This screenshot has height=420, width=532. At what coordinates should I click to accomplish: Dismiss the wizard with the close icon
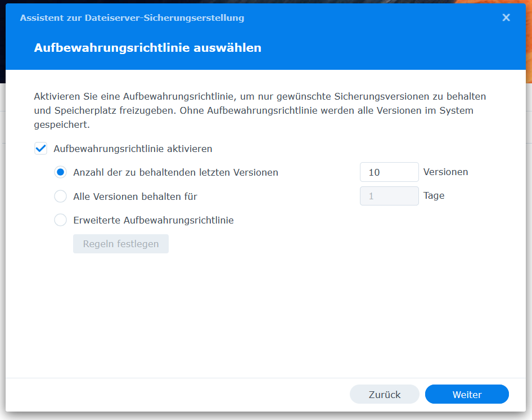pos(506,17)
